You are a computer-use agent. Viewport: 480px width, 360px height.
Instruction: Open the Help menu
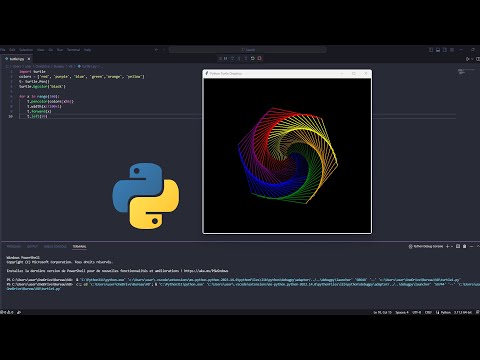(87, 50)
